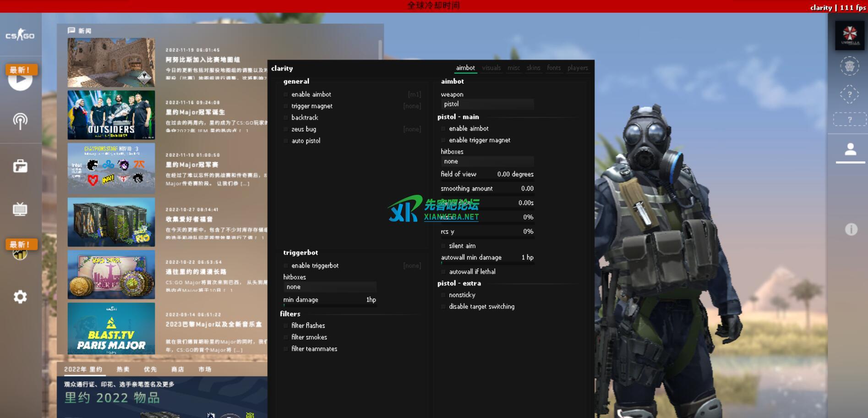Switch to the visuals tab

[491, 68]
